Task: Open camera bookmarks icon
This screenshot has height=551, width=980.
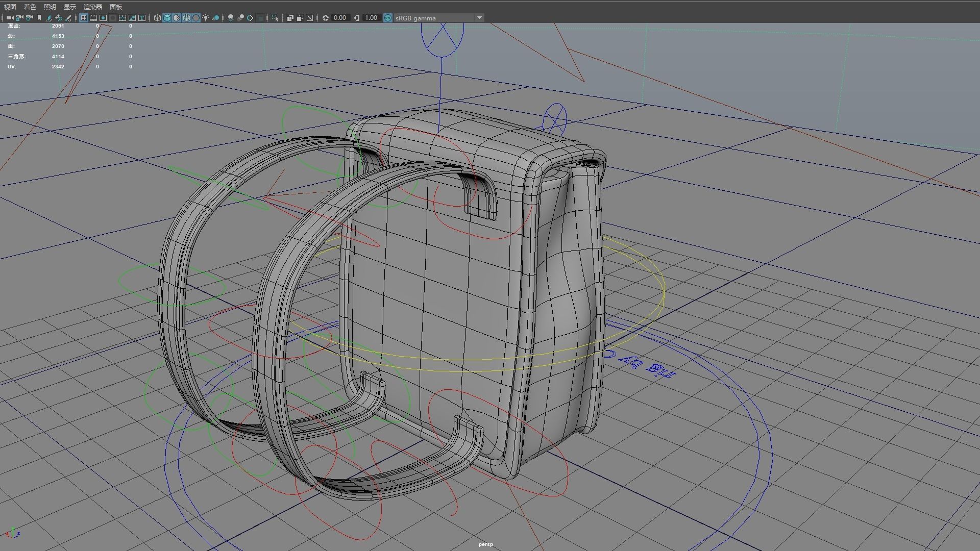Action: 39,18
